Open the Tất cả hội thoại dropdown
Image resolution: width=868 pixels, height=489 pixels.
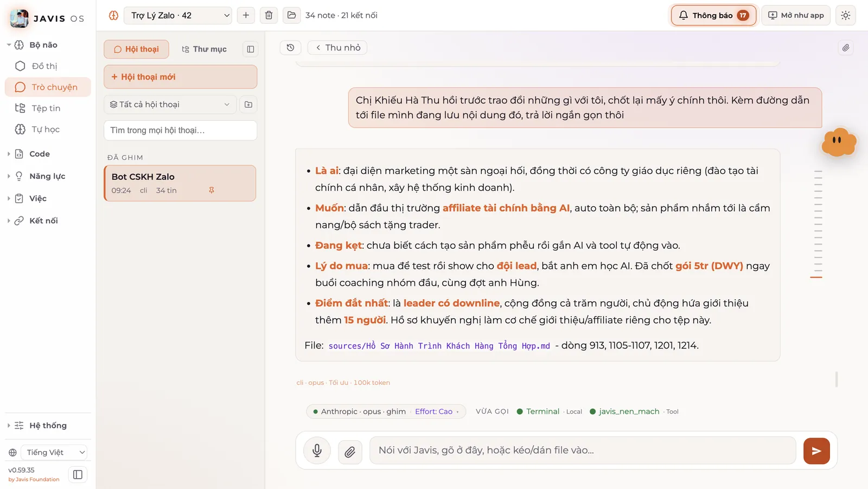coord(170,105)
